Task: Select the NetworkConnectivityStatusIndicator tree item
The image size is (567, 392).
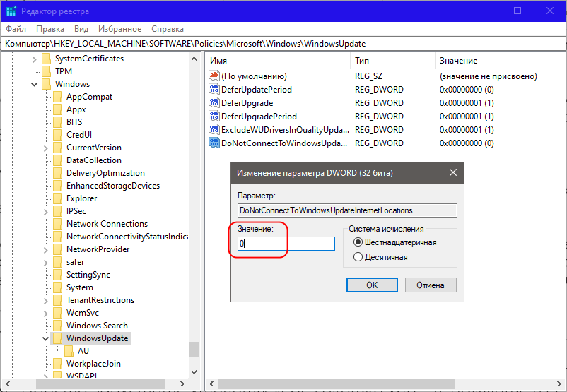Action: (127, 237)
